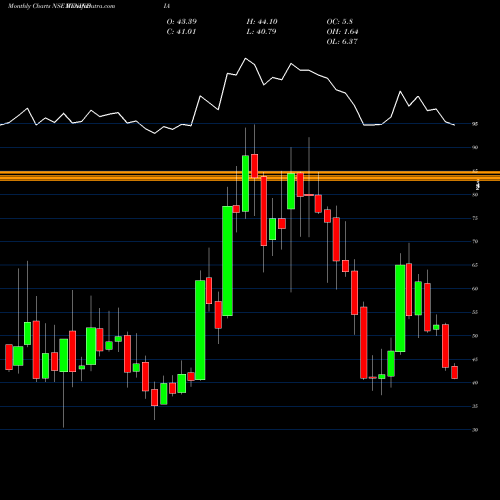The height and width of the screenshot is (500, 500).
Task: Click the 50 price axis label
Action: coord(475,336)
